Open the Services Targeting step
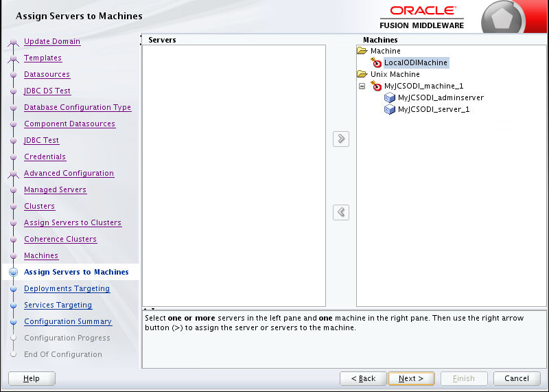 pyautogui.click(x=58, y=305)
